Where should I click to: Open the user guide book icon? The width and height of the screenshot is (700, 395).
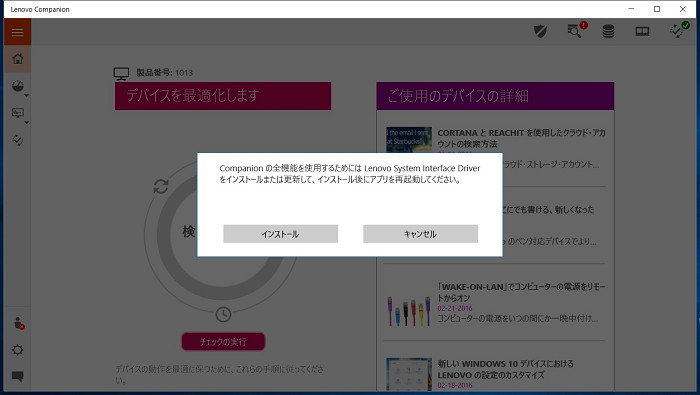(x=642, y=31)
